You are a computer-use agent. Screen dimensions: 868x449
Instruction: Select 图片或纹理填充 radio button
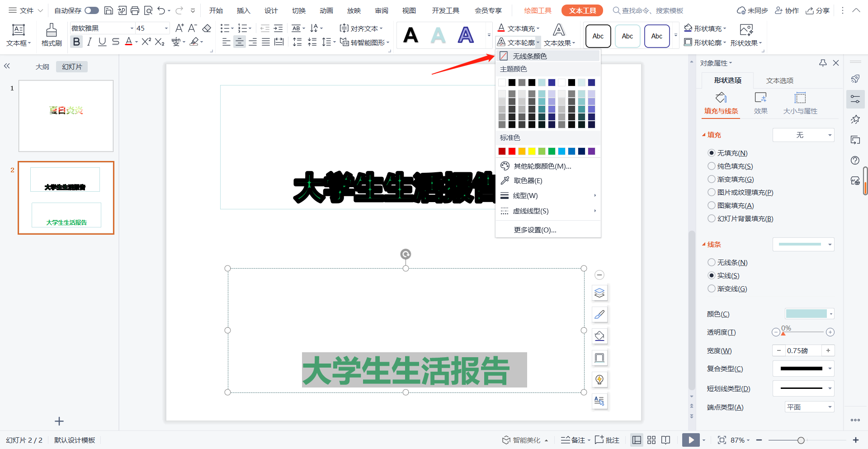pyautogui.click(x=712, y=192)
